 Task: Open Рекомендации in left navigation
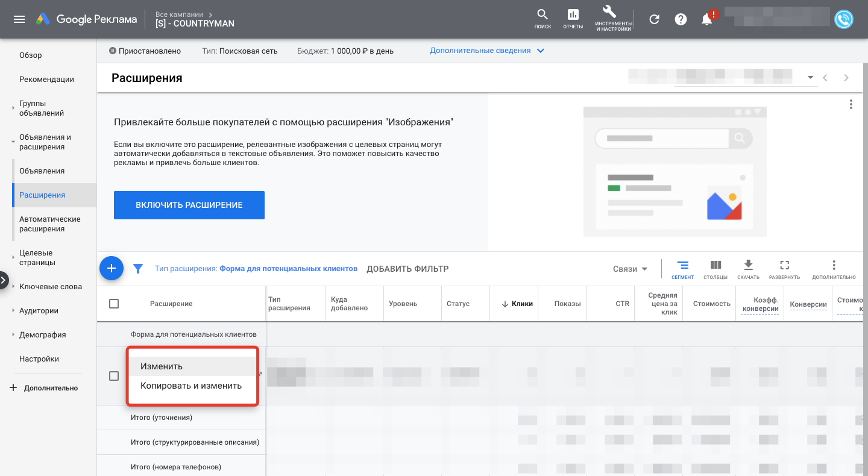click(46, 80)
